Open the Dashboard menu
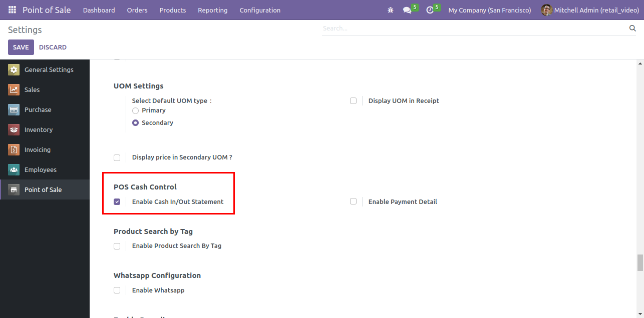This screenshot has width=644, height=318. 99,10
